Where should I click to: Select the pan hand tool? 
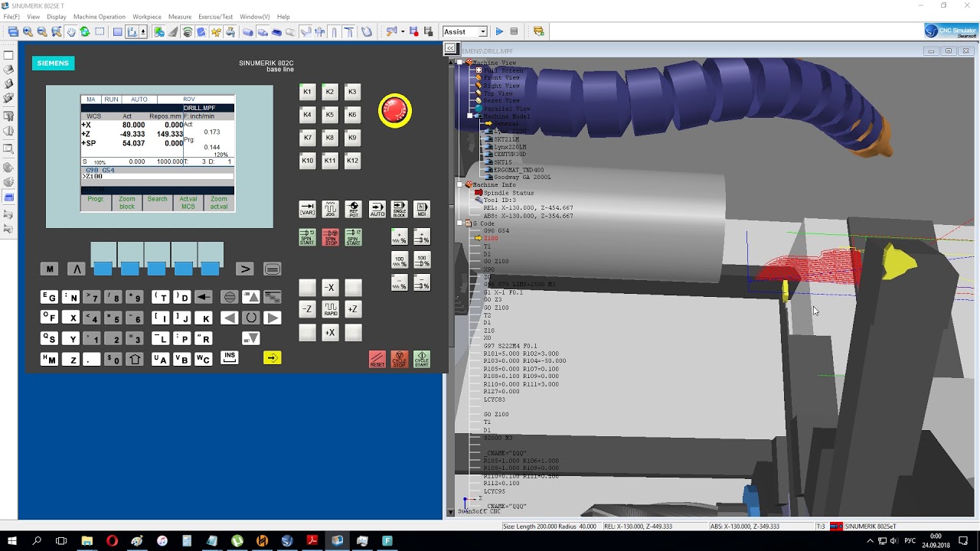tap(70, 31)
